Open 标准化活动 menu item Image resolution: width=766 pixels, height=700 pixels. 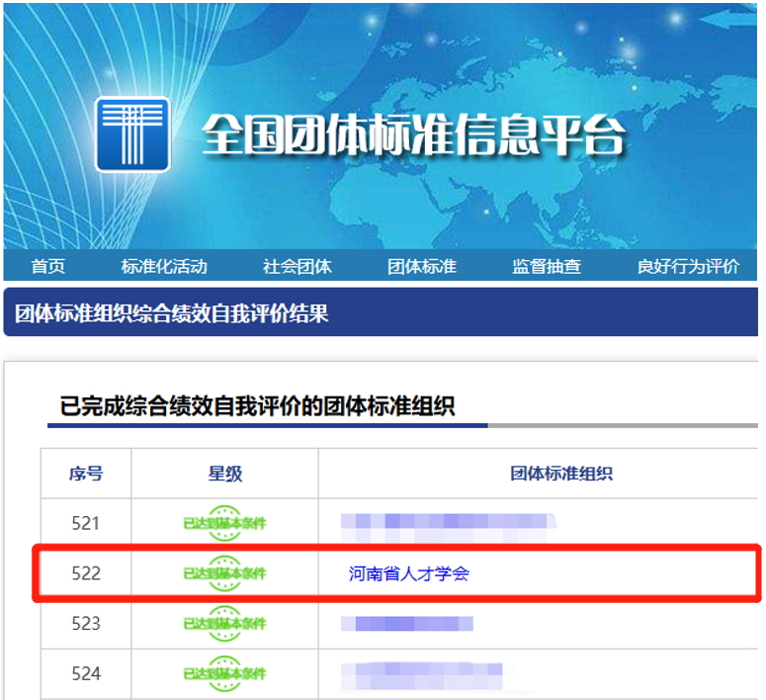click(x=164, y=266)
